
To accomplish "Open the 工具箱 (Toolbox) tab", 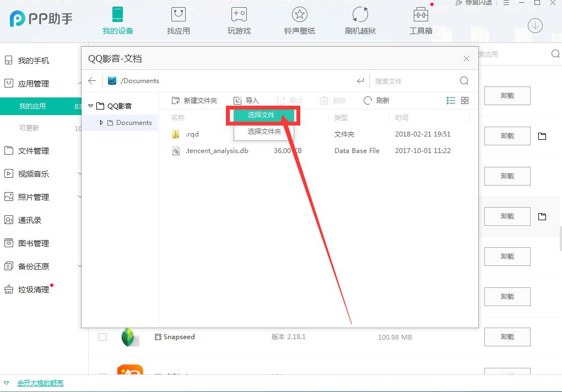I will [421, 21].
